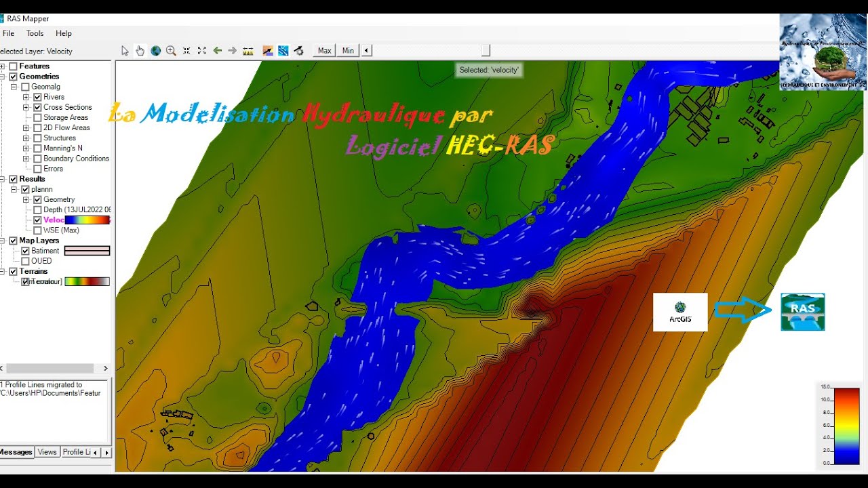
Task: Select the arrow pointer tool
Action: [125, 51]
